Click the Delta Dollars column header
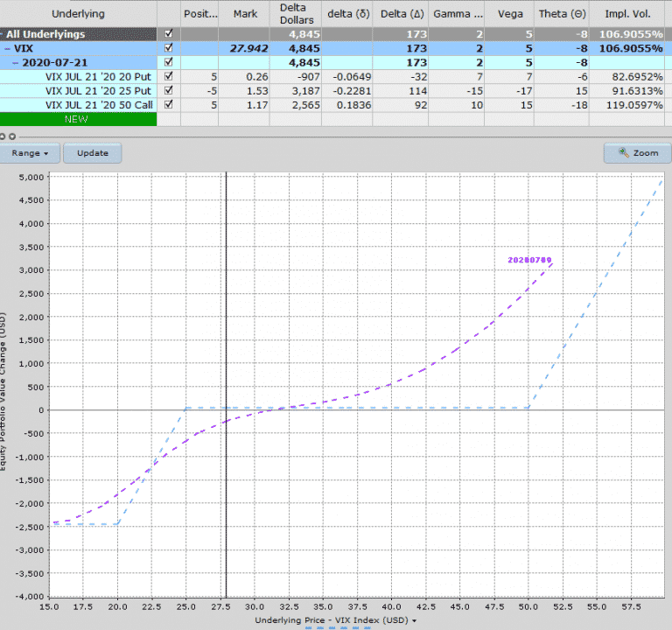The width and height of the screenshot is (672, 630). (x=296, y=14)
